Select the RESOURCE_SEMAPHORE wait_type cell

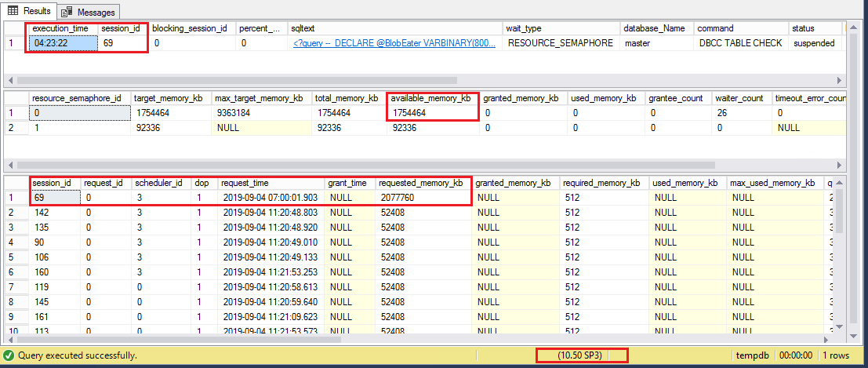click(x=560, y=42)
